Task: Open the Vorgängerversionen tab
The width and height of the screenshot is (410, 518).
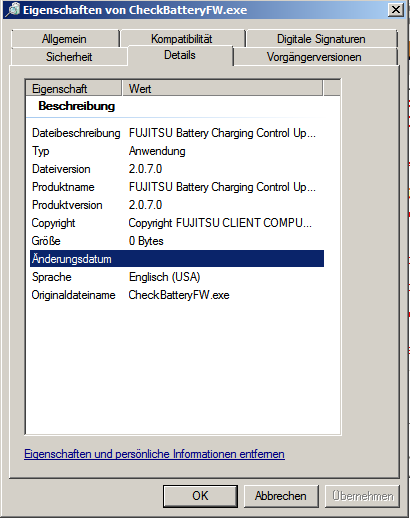Action: (x=314, y=57)
